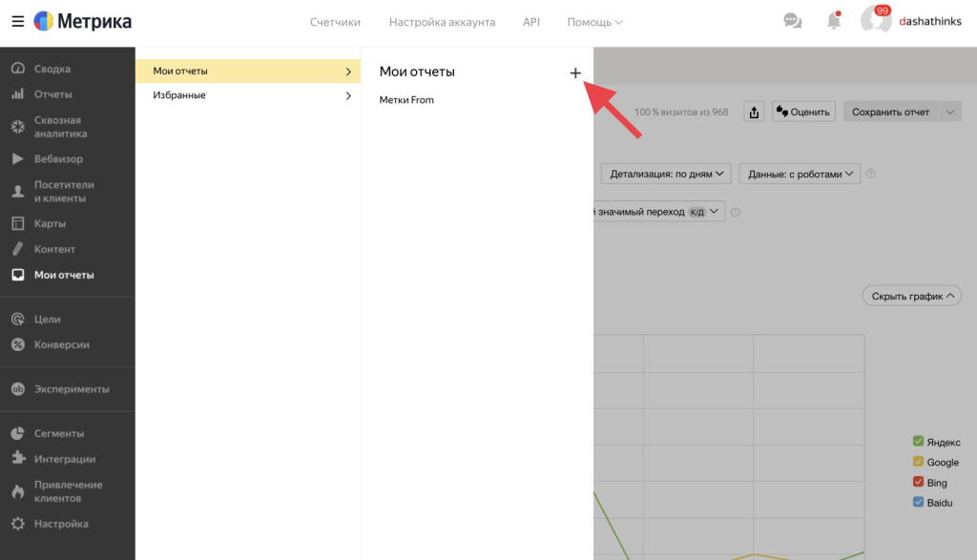Click the Сохранить отчет button
Screen dimensions: 977x560
pyautogui.click(x=890, y=113)
